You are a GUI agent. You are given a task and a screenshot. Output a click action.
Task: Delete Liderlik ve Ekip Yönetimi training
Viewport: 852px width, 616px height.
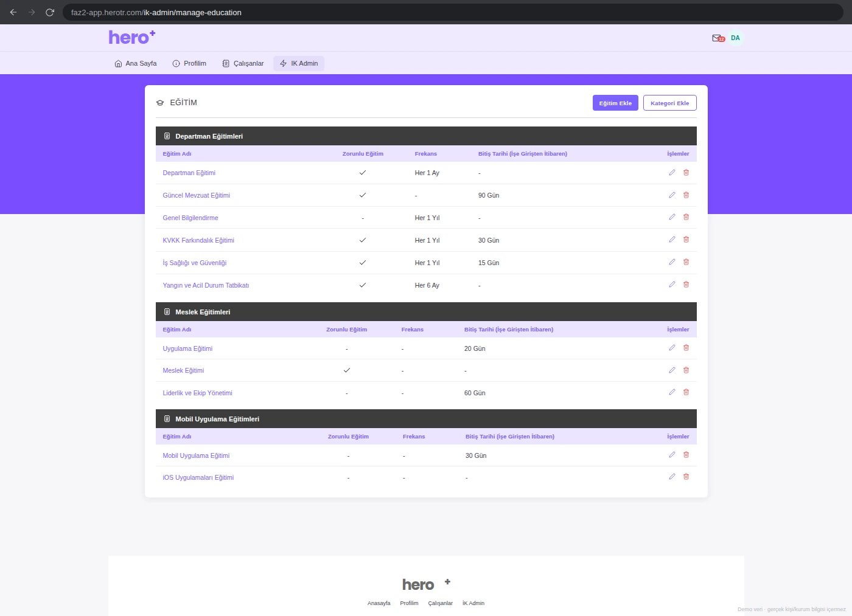(686, 392)
